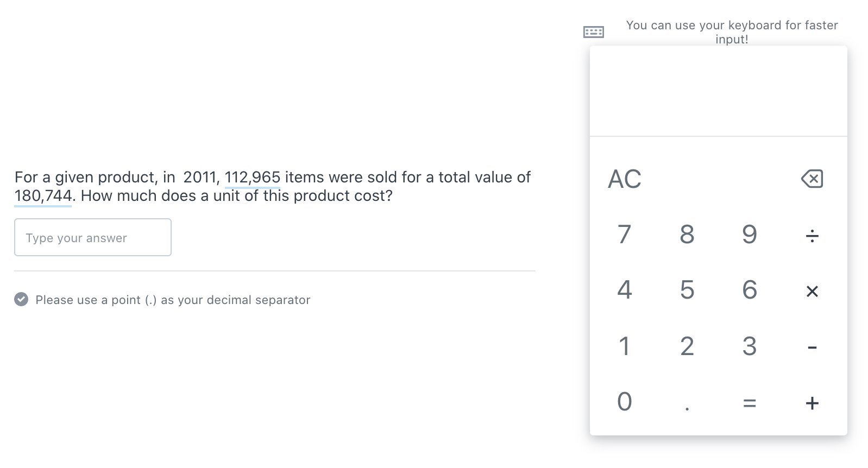Click the "Type your answer" field
The image size is (868, 468).
[x=93, y=238]
